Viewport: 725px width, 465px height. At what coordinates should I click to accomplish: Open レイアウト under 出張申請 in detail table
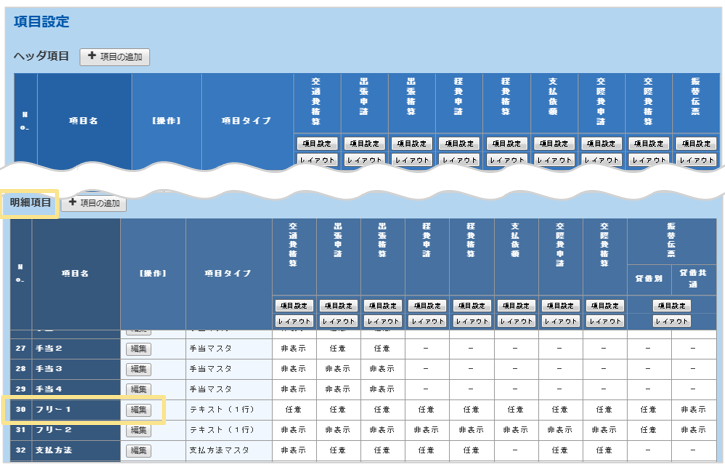tap(338, 321)
